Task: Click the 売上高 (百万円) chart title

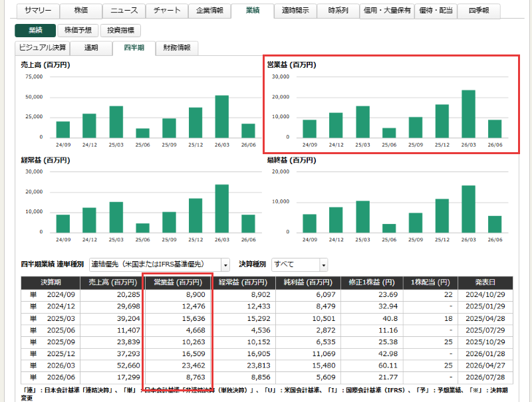Action: click(x=45, y=64)
